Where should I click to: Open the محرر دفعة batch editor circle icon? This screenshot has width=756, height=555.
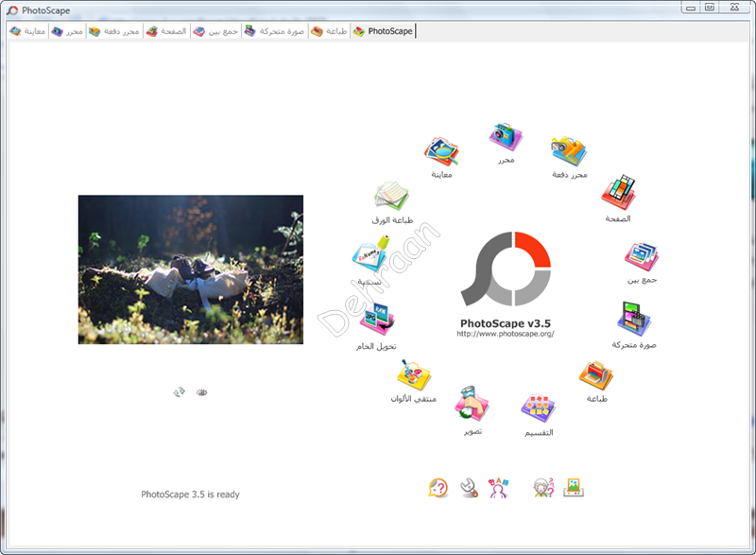pyautogui.click(x=569, y=151)
